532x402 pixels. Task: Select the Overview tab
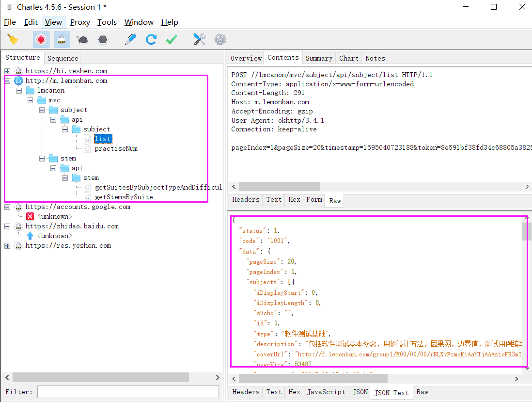pos(246,58)
